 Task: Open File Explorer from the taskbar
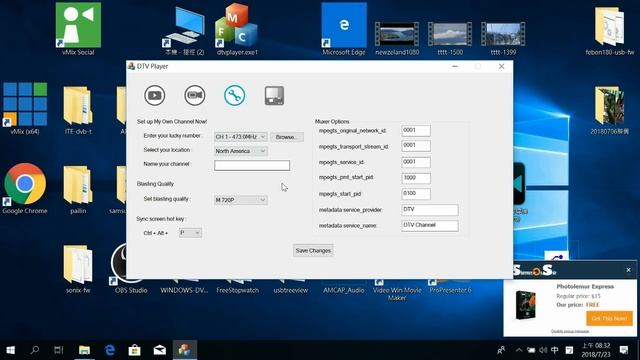click(84, 350)
